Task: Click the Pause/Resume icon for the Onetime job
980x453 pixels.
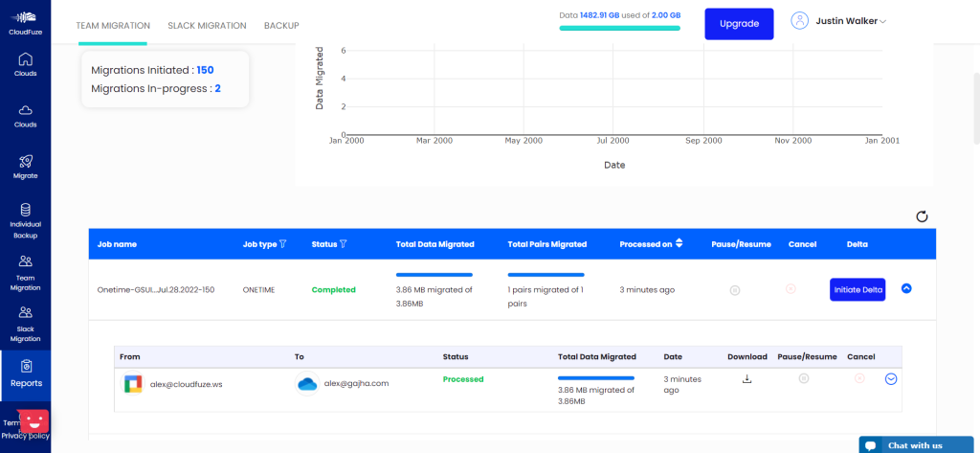Action: pyautogui.click(x=735, y=289)
